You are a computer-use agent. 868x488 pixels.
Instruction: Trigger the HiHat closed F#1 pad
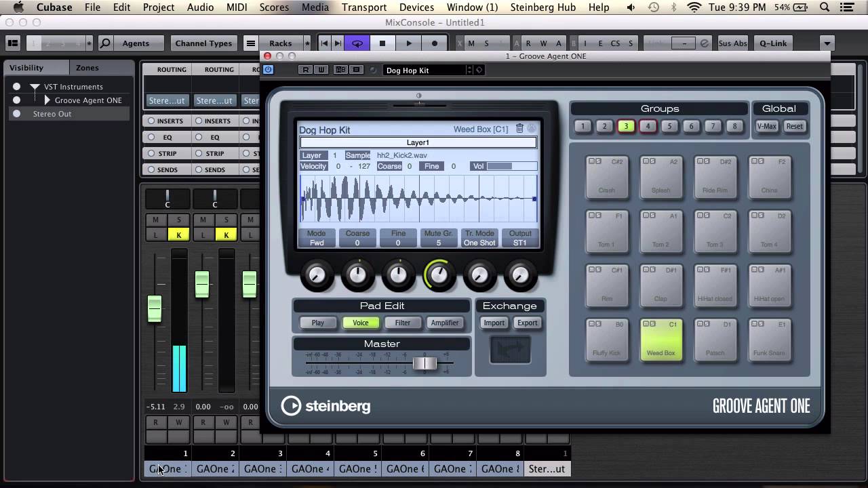click(x=715, y=285)
